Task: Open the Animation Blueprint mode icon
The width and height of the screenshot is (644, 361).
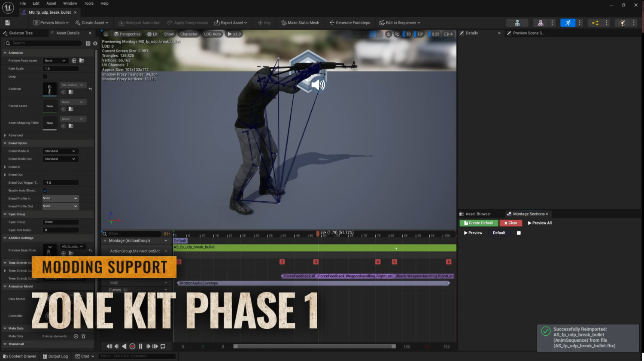Action: point(595,23)
